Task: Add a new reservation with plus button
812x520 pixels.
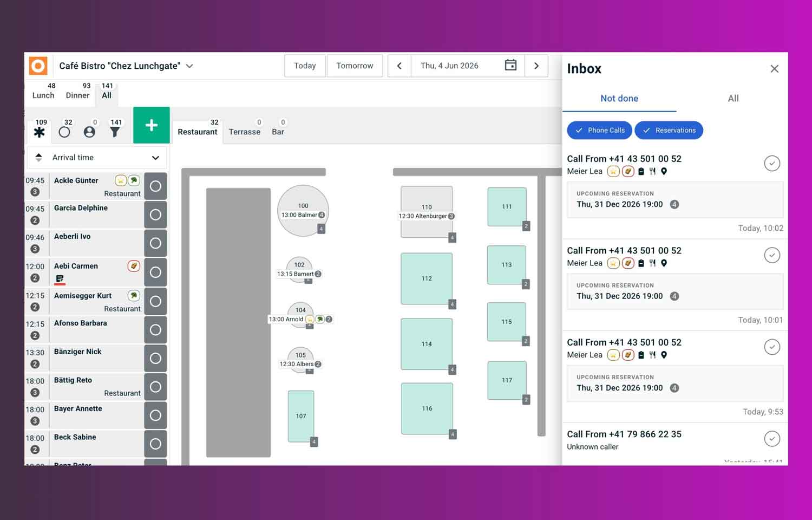Action: pyautogui.click(x=152, y=125)
